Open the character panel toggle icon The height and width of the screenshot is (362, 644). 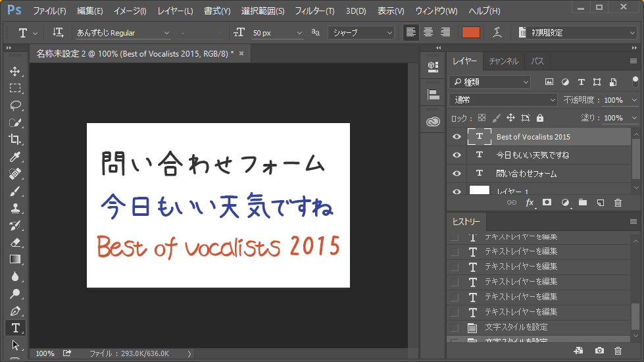coord(522,32)
